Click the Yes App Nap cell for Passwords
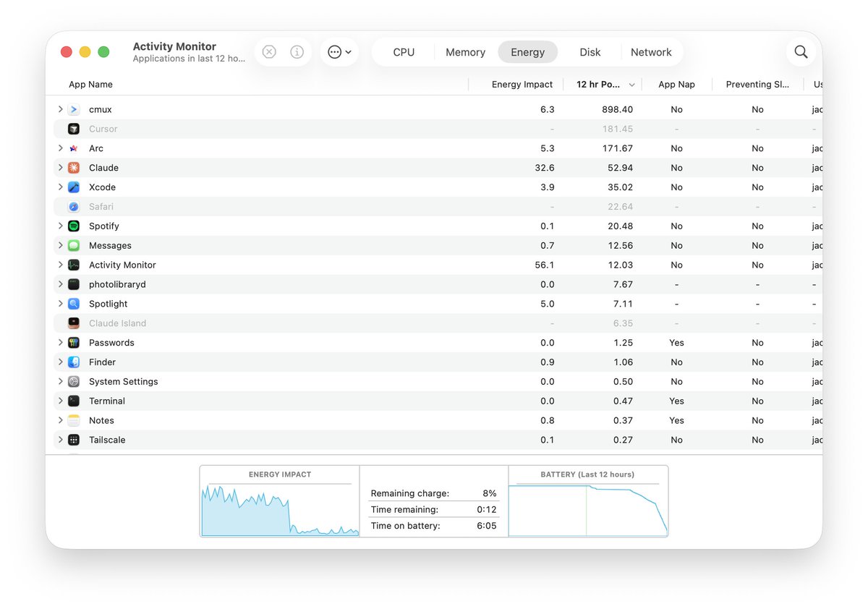The width and height of the screenshot is (868, 609). [x=676, y=343]
